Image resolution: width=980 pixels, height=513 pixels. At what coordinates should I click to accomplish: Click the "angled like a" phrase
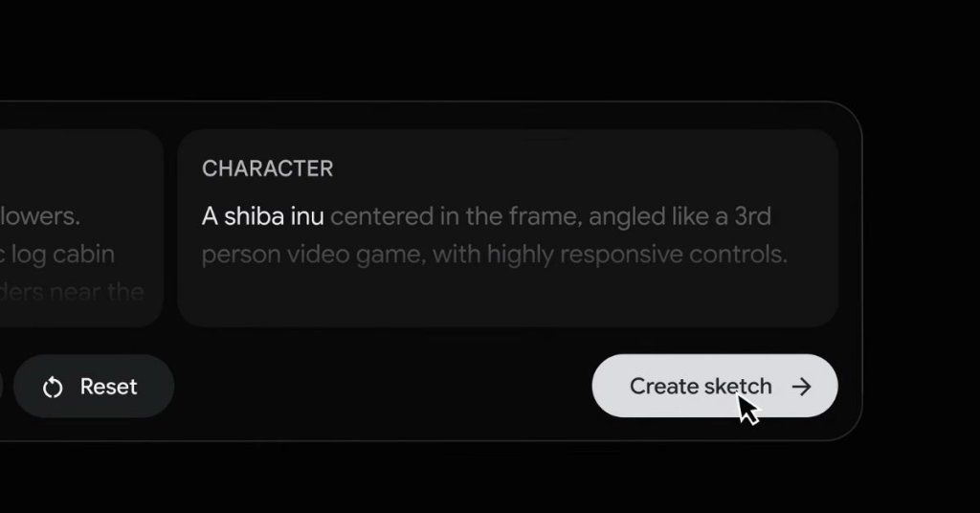[x=658, y=217]
